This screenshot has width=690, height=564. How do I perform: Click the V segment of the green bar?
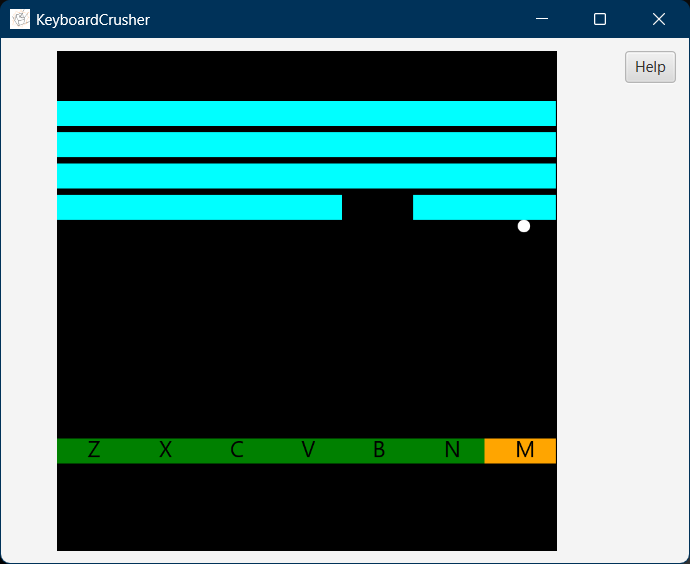[308, 451]
